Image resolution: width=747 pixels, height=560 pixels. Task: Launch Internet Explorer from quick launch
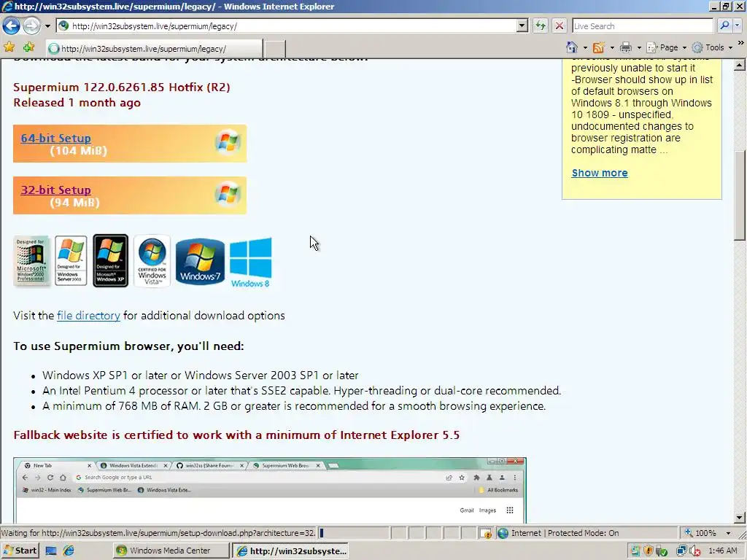[x=69, y=551]
